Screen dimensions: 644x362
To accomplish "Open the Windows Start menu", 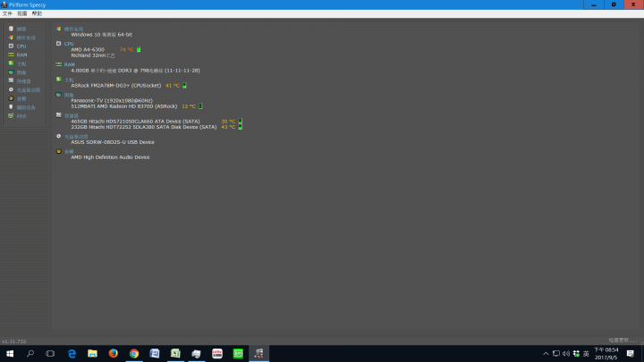I will [10, 353].
